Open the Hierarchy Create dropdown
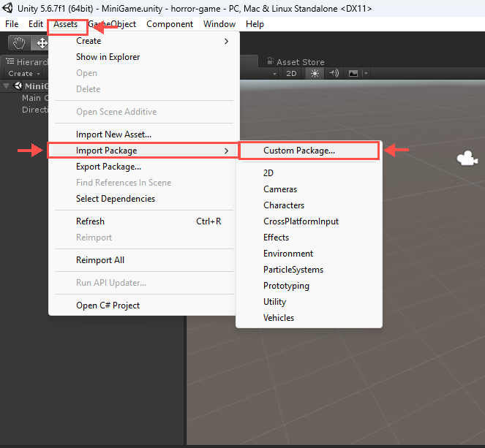This screenshot has width=485, height=448. click(x=24, y=74)
